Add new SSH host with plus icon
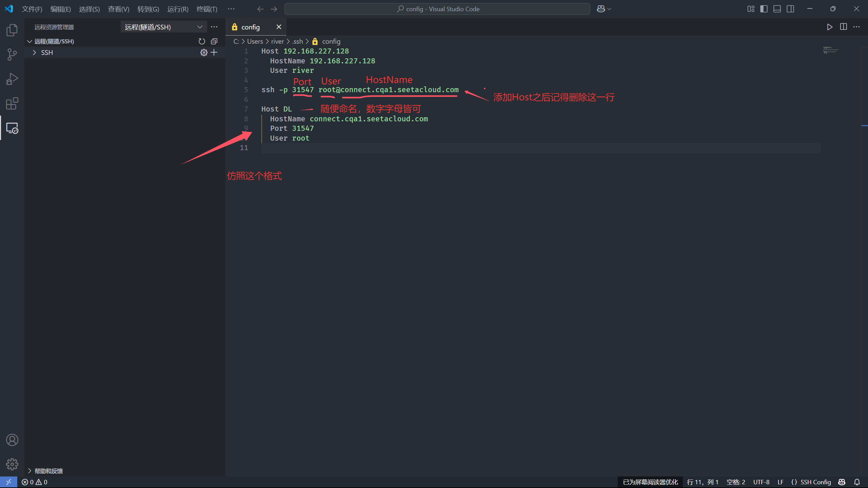This screenshot has height=488, width=868. click(x=214, y=53)
